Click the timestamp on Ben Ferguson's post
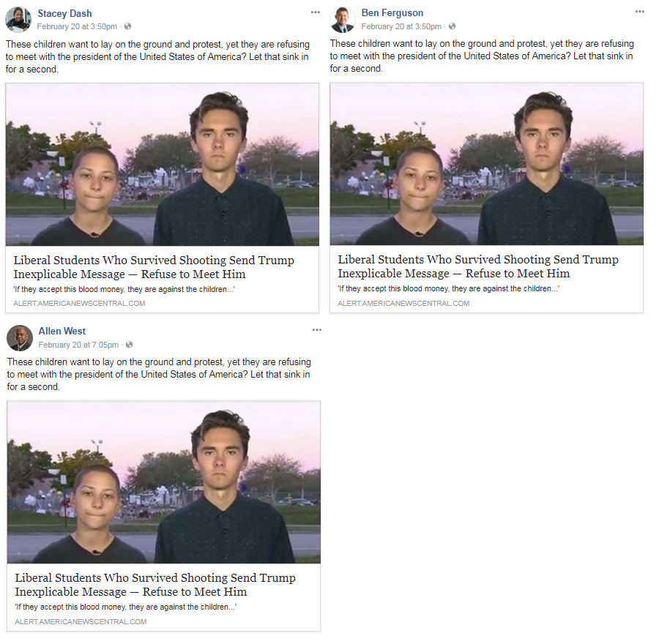Viewport: 659px width, 644px height. coord(401,27)
